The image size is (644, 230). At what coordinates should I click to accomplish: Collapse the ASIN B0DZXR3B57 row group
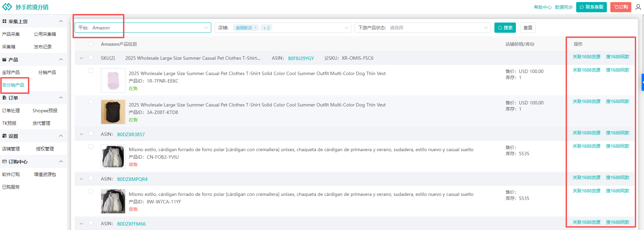click(81, 134)
